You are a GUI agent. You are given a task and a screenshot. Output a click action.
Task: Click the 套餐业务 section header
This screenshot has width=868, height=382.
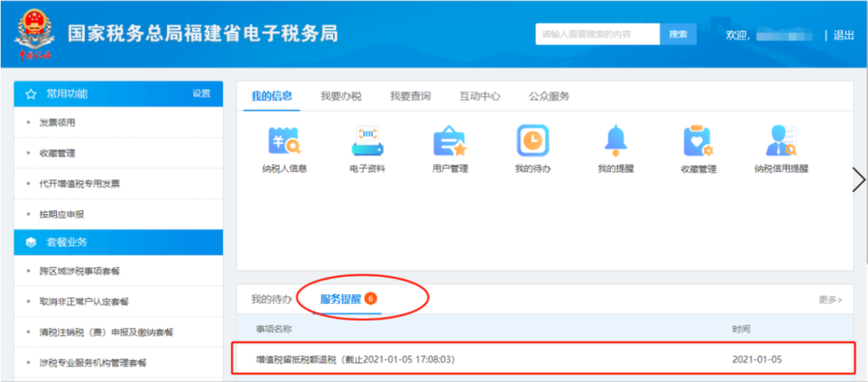pos(118,243)
